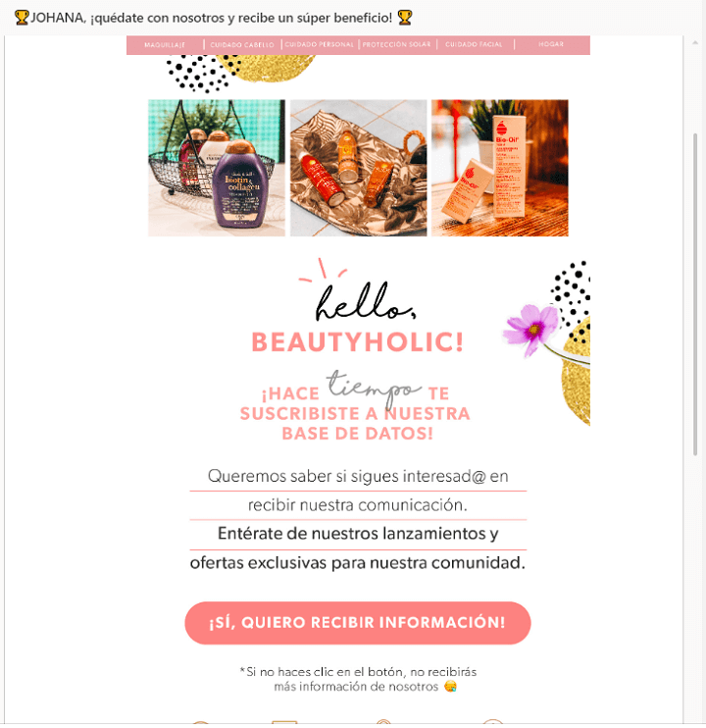Open the CUIDADO CABELLO category

click(x=242, y=45)
